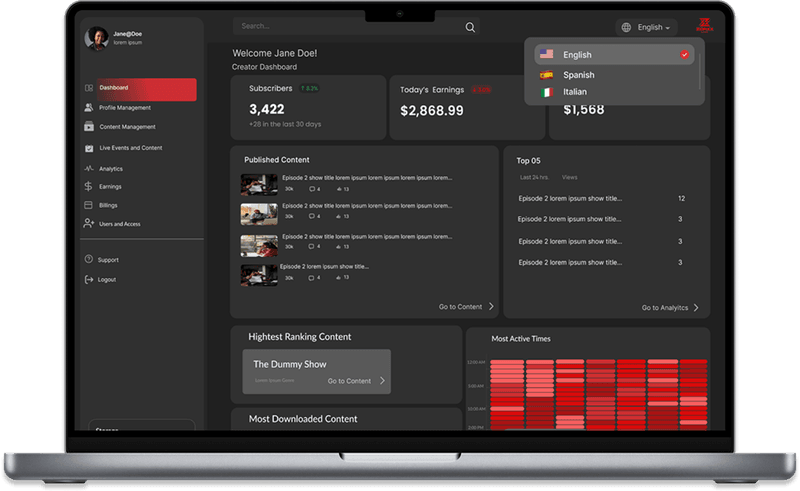
Task: Open the Support link
Action: tap(108, 260)
